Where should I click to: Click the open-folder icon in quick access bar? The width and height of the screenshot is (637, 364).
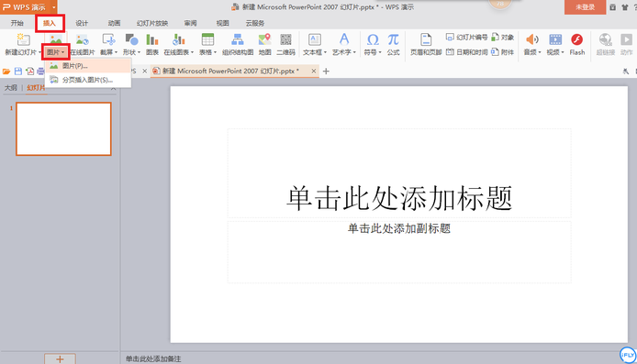tap(6, 72)
